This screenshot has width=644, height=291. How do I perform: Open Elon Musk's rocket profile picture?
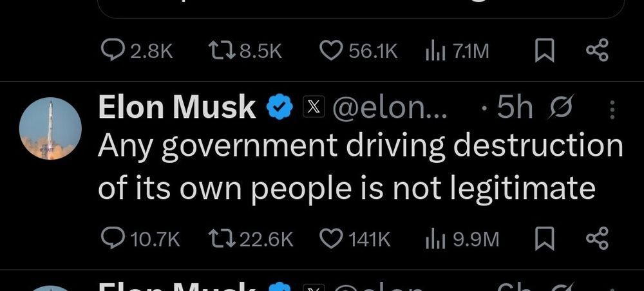[50, 129]
